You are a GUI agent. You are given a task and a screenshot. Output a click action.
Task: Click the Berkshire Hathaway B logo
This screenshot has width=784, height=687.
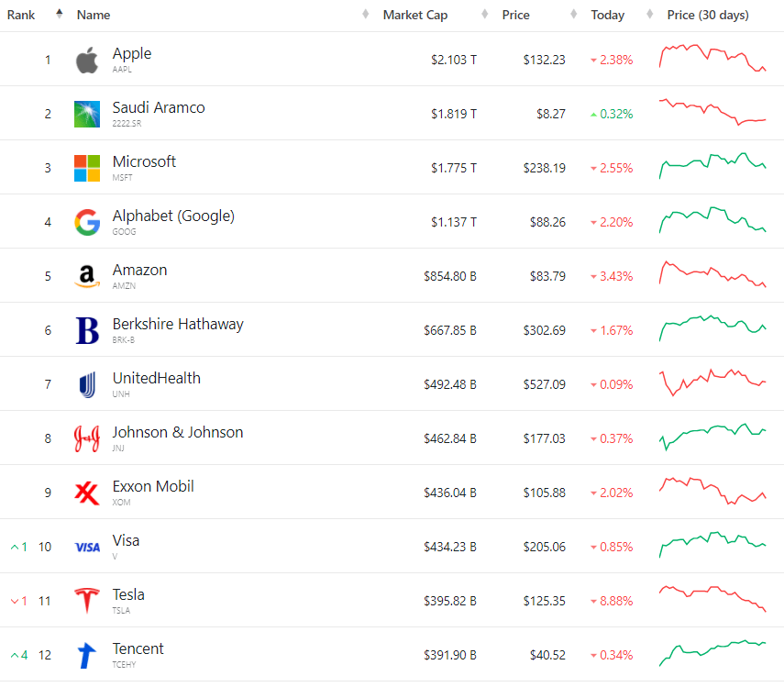click(x=87, y=331)
